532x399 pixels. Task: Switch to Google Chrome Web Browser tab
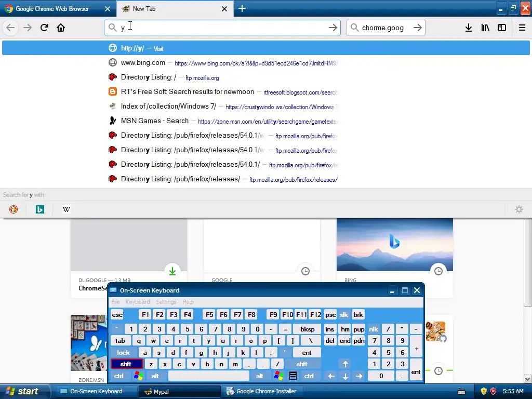[58, 8]
